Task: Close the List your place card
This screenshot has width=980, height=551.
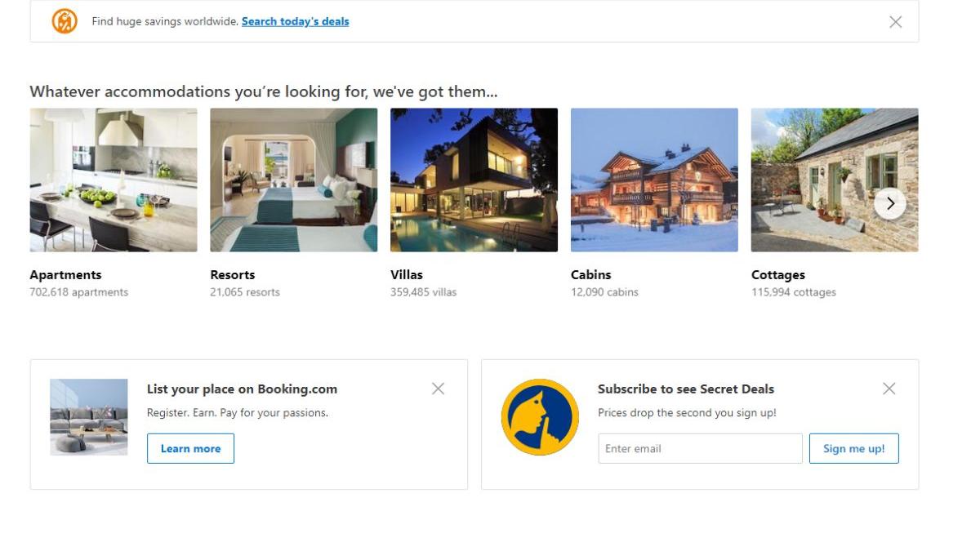Action: click(x=438, y=389)
